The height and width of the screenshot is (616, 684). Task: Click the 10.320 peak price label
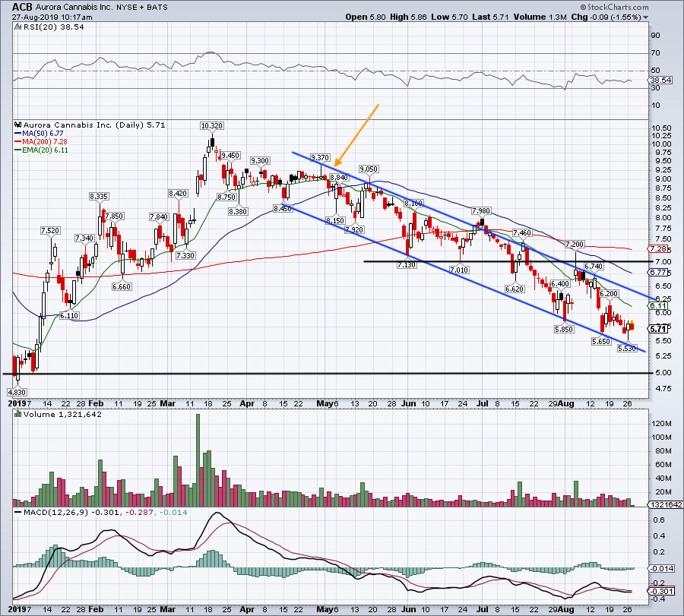coord(211,125)
